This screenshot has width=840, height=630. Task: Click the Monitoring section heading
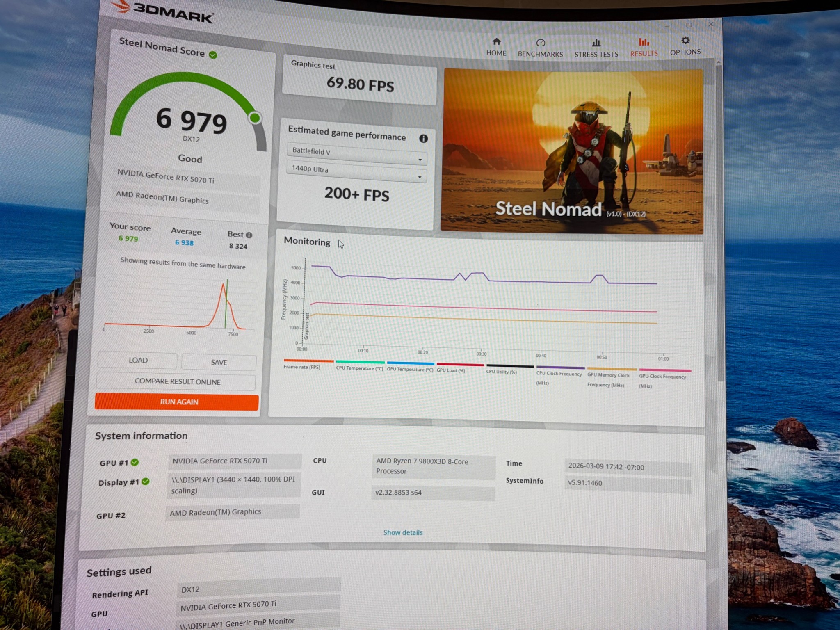(307, 241)
